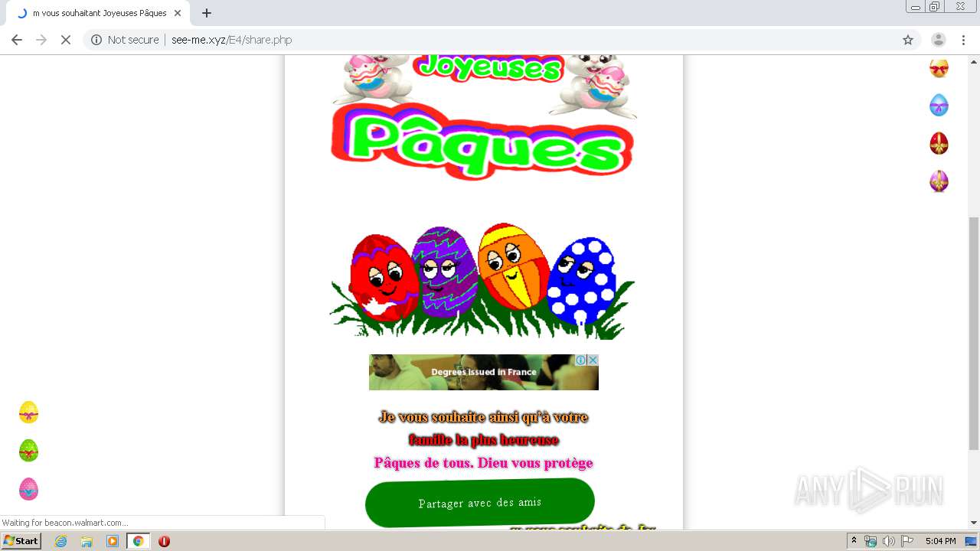Click the 'Je vous souhaite ainsi qu'à votre' text

click(483, 417)
